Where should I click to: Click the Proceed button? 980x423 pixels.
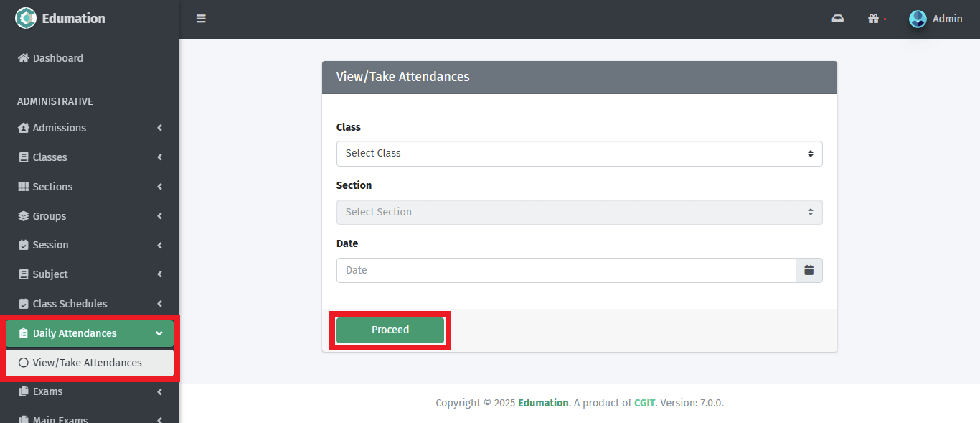tap(390, 330)
